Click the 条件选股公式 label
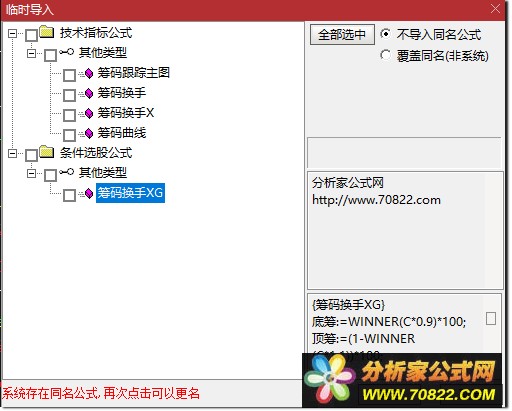Viewport: 512px width, 411px height. click(96, 153)
